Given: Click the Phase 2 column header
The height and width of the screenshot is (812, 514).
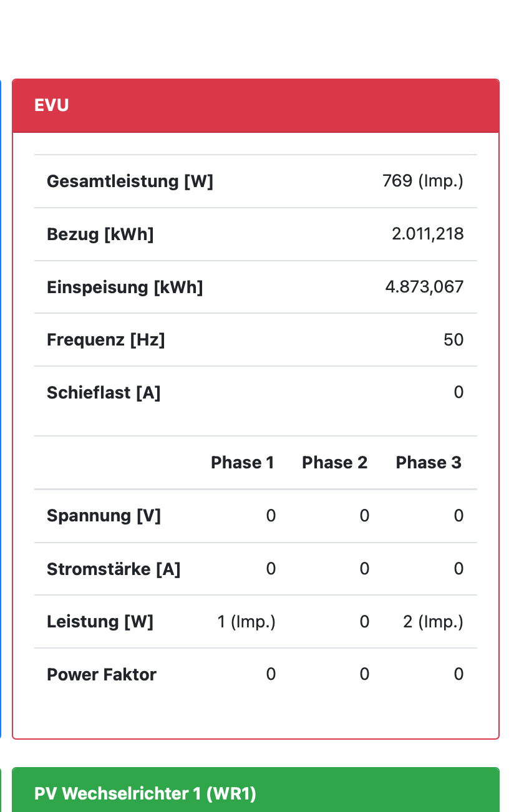Looking at the screenshot, I should [334, 463].
